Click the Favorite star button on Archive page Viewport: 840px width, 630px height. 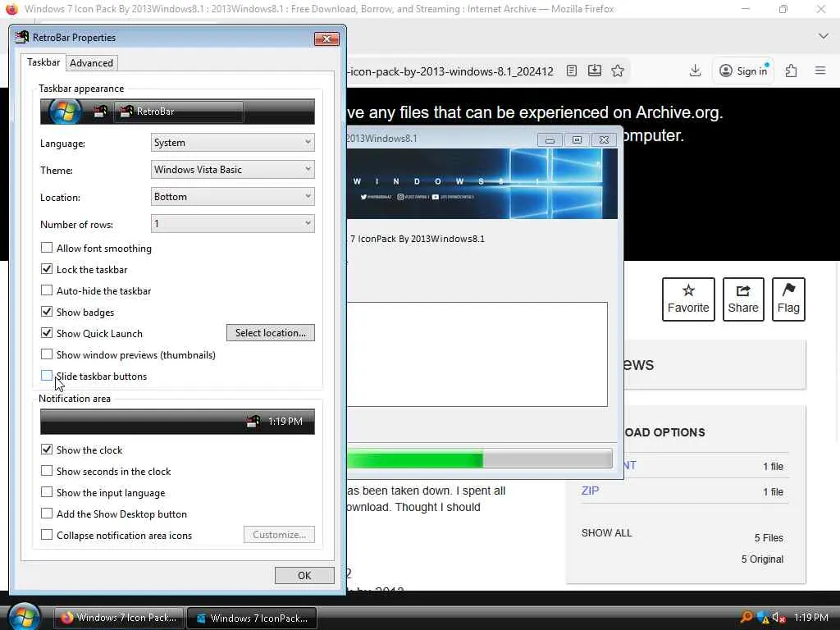(x=688, y=299)
